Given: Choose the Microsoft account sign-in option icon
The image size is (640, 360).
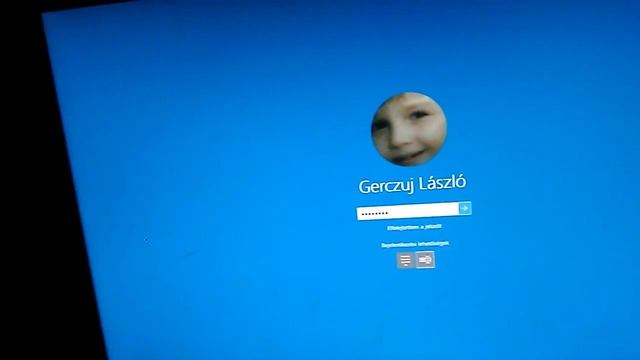Looking at the screenshot, I should (425, 260).
